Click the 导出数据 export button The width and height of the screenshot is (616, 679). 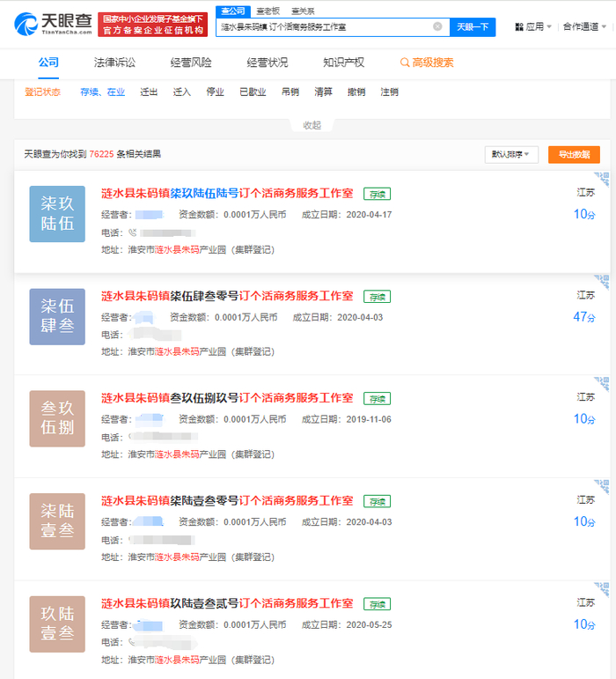tap(574, 155)
